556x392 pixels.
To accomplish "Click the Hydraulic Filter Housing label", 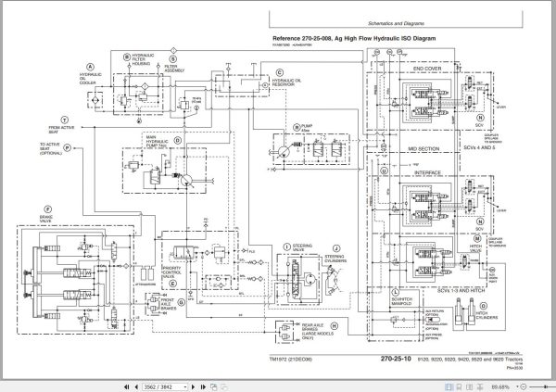I will pos(143,59).
